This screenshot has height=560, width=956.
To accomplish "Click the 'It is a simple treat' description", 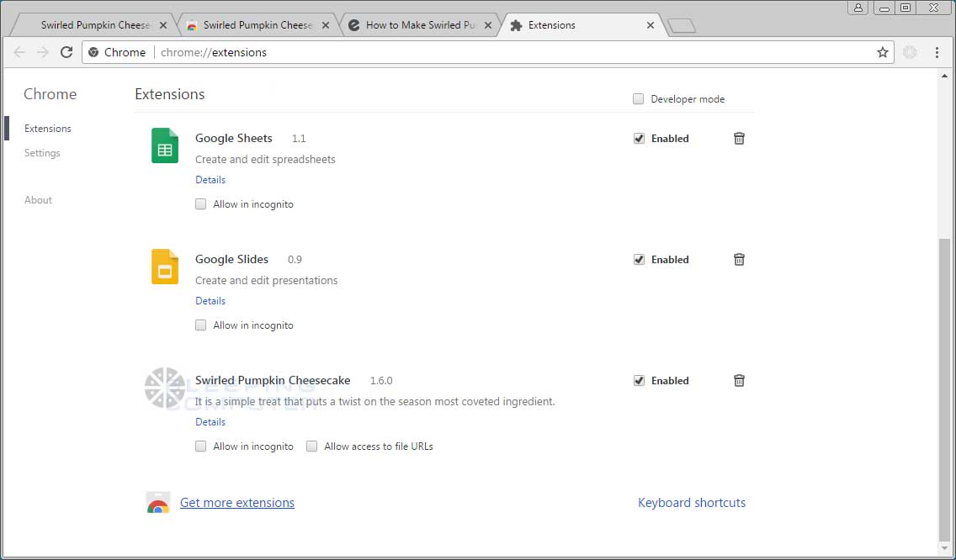I will pyautogui.click(x=375, y=402).
